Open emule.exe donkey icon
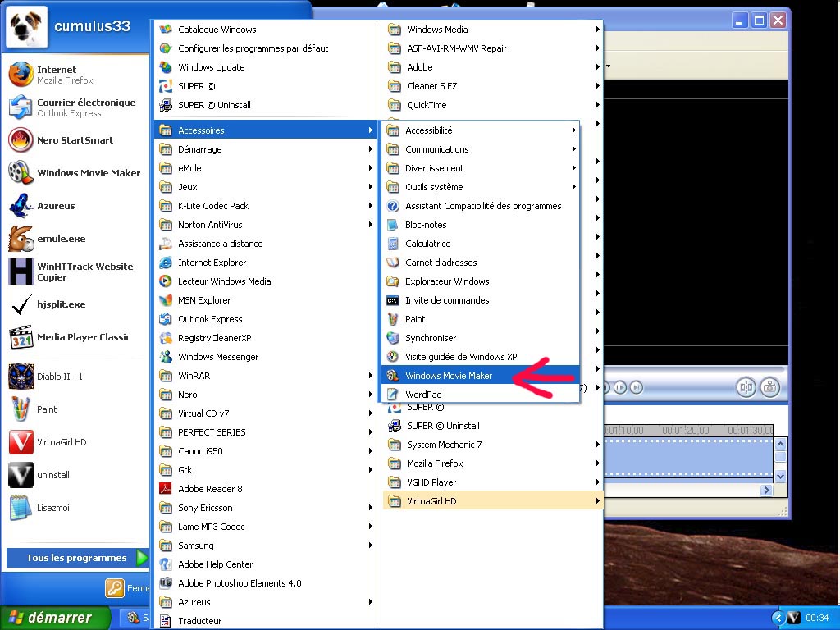This screenshot has width=840, height=630. coord(21,239)
